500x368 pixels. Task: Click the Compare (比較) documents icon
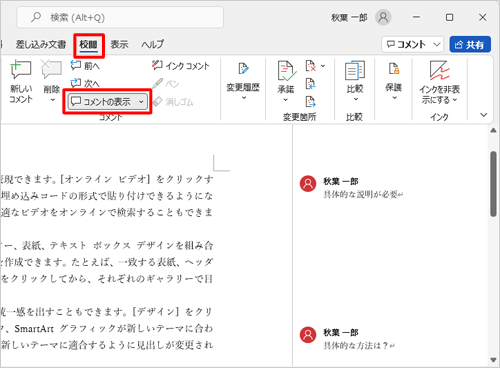click(x=355, y=70)
